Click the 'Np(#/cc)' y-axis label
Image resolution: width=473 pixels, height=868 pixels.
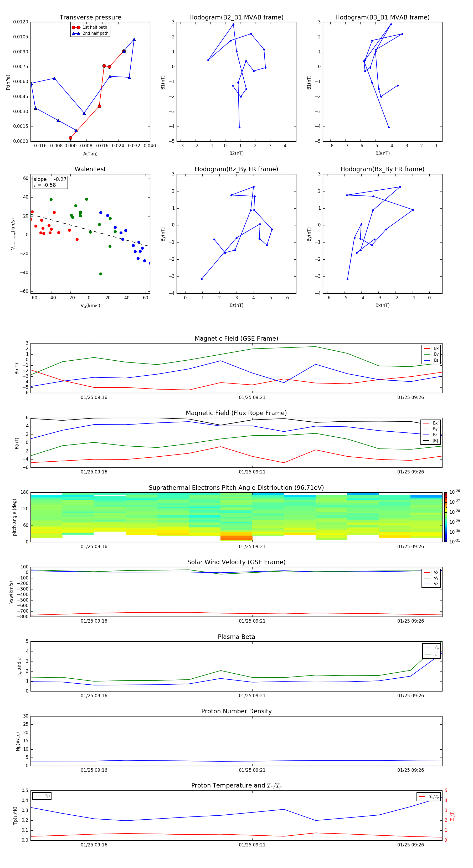tap(18, 741)
